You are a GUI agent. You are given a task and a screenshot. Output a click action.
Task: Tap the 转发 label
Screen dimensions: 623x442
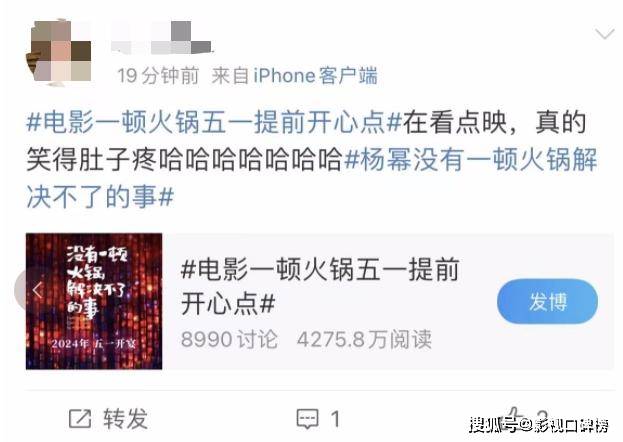125,419
